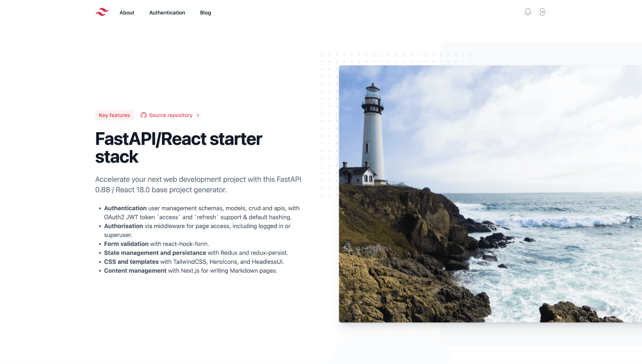Click the red Key features label badge
The height and width of the screenshot is (364, 642).
[x=114, y=115]
